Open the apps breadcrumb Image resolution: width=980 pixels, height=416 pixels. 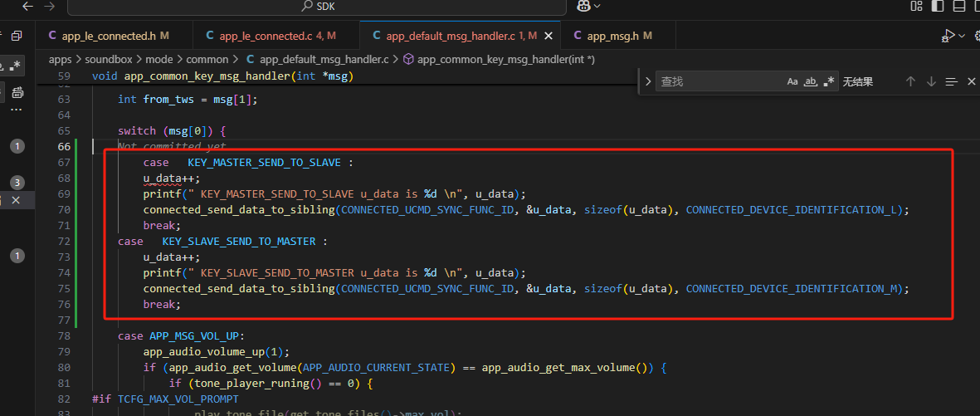[x=60, y=60]
